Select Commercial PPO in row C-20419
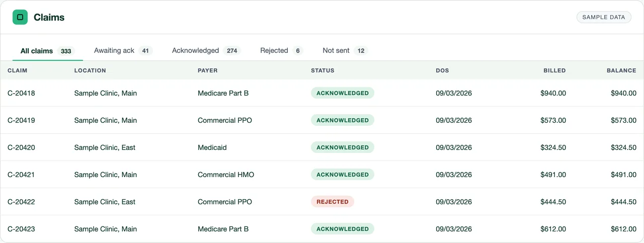Image resolution: width=644 pixels, height=243 pixels. tap(225, 120)
